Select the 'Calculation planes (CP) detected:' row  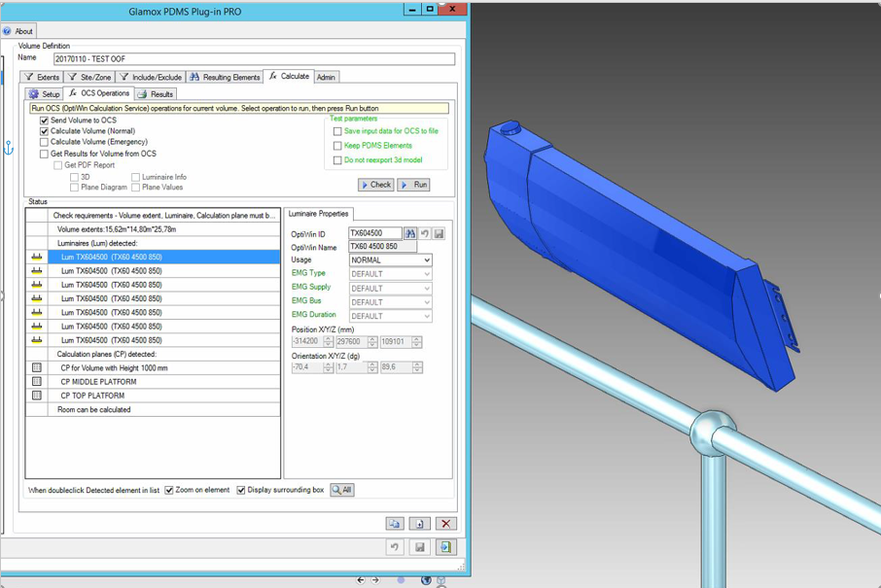click(153, 354)
